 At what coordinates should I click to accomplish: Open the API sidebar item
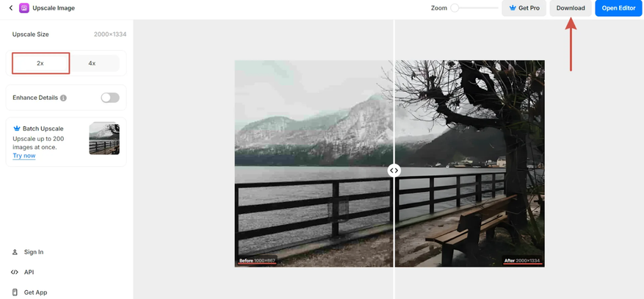point(23,273)
